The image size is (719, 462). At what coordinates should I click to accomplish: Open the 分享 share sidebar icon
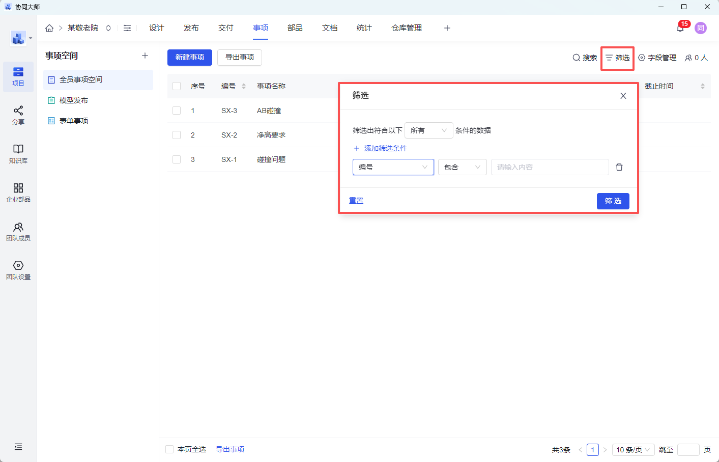(18, 113)
